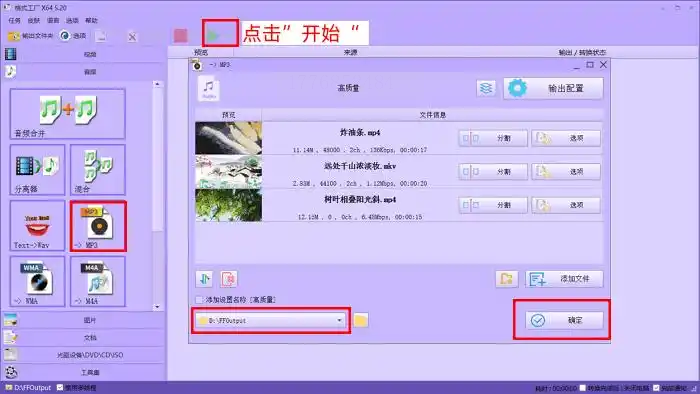
Task: Click the green Start (开始) play icon
Action: pos(213,35)
